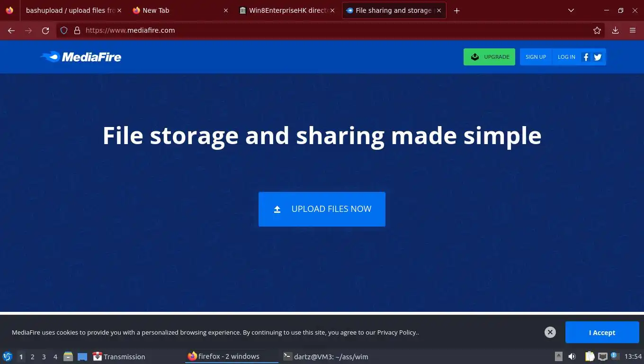644x364 pixels.
Task: Click the 13:54 taskbar clock
Action: pos(633,356)
